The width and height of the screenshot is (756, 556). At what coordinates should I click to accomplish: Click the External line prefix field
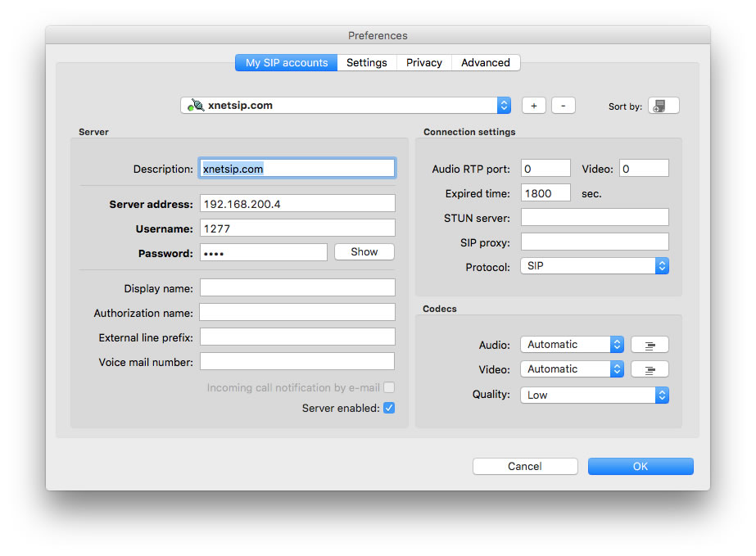pyautogui.click(x=297, y=337)
